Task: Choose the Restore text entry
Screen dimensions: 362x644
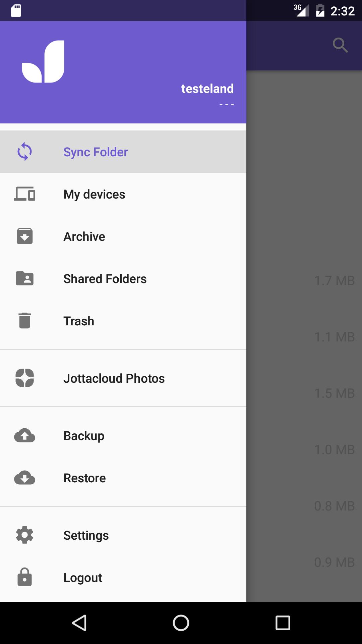Action: [84, 478]
